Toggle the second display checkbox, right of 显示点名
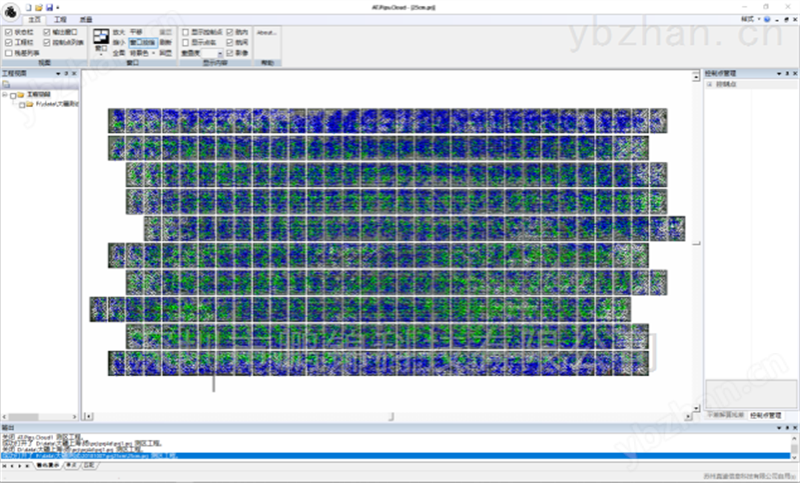 pos(230,42)
